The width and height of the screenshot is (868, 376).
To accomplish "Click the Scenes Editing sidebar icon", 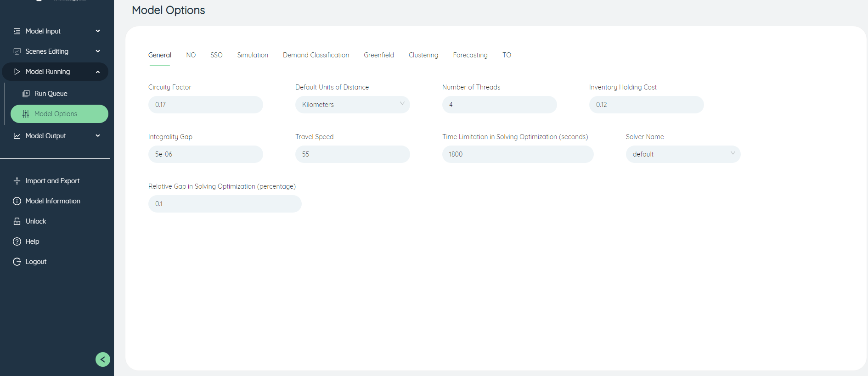I will [x=17, y=51].
